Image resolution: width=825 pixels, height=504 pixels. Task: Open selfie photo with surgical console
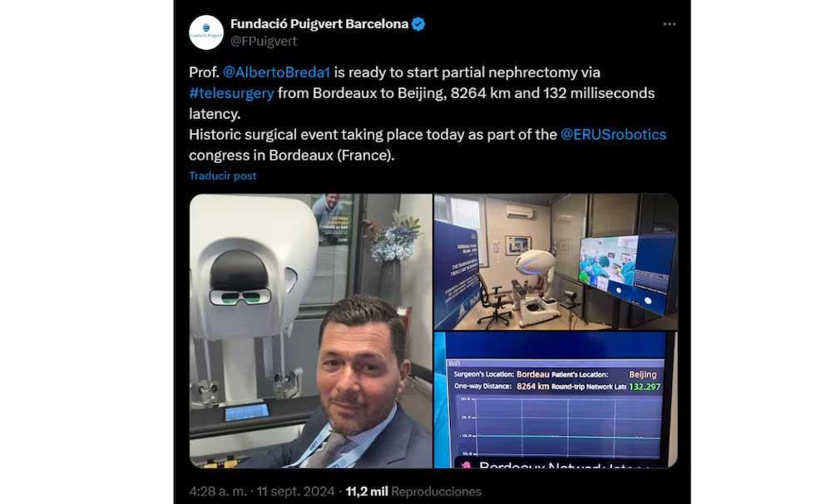click(x=310, y=331)
